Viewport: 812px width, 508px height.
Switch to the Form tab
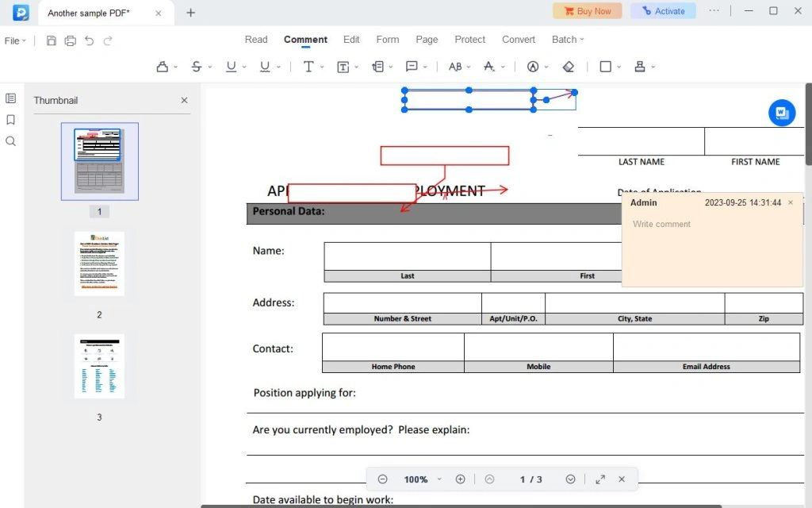(387, 40)
